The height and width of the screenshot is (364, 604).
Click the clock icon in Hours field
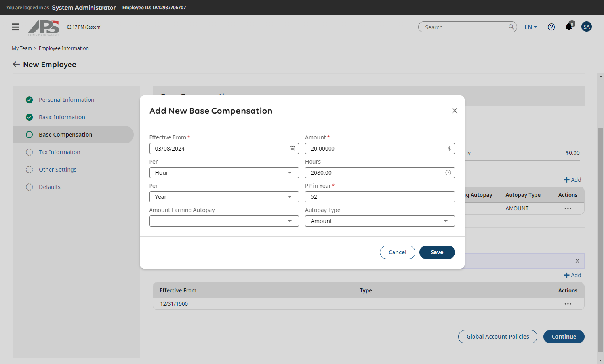pos(448,173)
